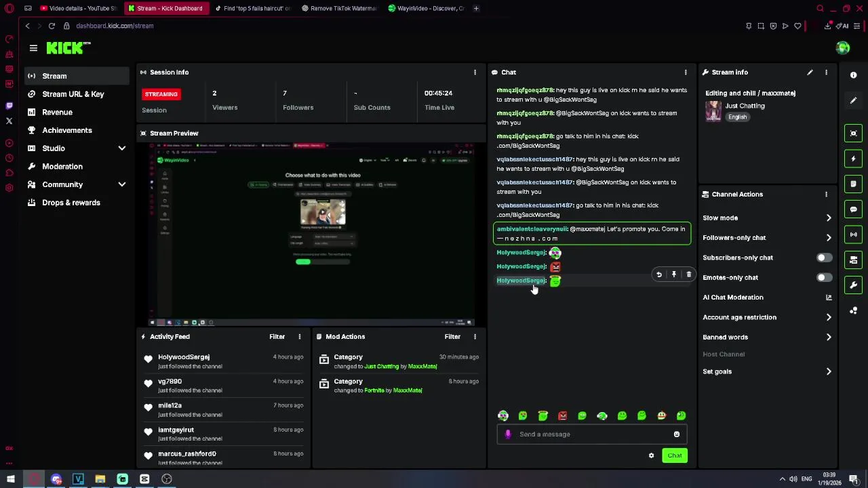Click Just Chatting category thumbnail
Viewport: 868px width, 488px height.
pos(713,111)
